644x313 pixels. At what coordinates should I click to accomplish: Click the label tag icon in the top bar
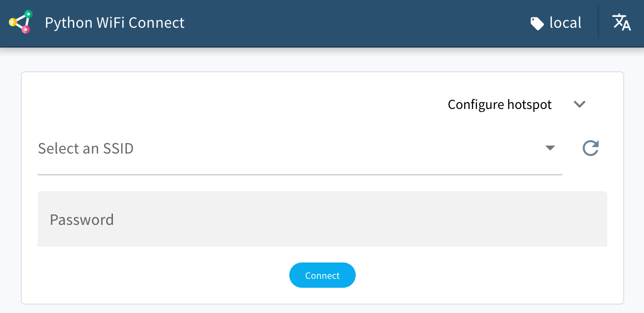[537, 22]
